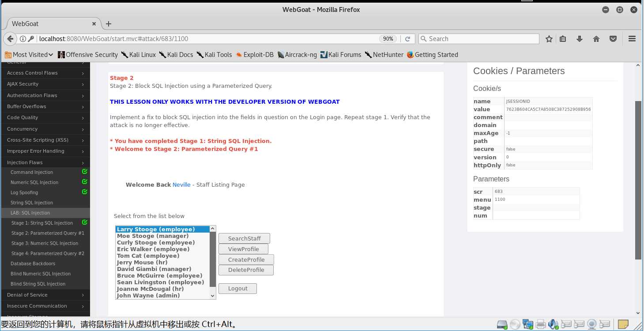Expand AJAX Security category
Image resolution: width=644 pixels, height=331 pixels.
[45, 84]
